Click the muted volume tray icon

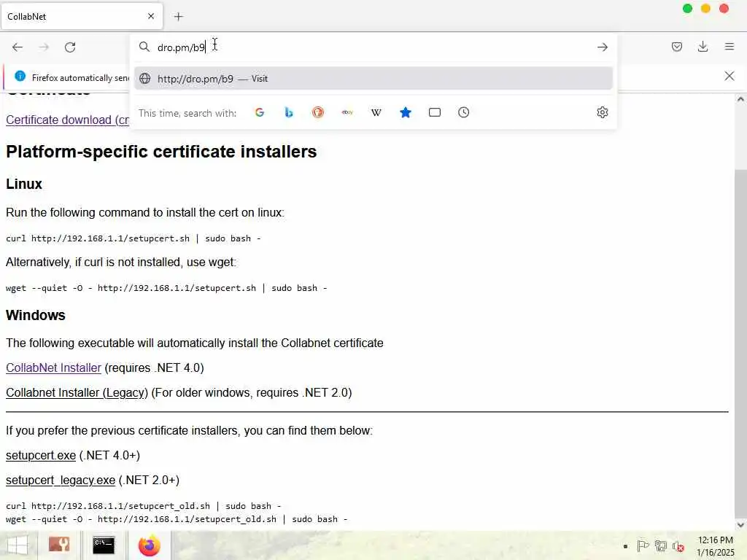678,546
